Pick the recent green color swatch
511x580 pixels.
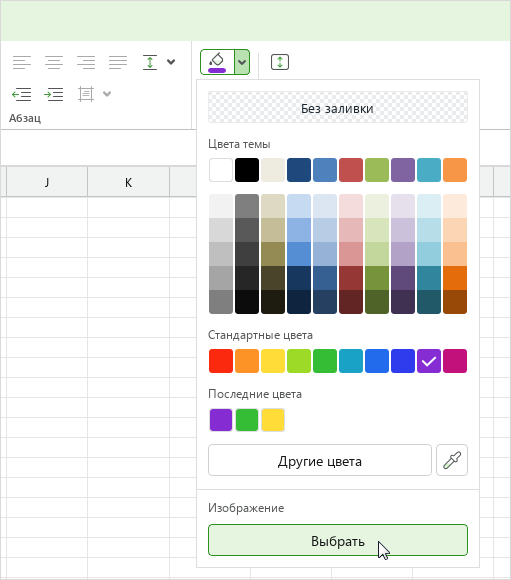tap(247, 420)
